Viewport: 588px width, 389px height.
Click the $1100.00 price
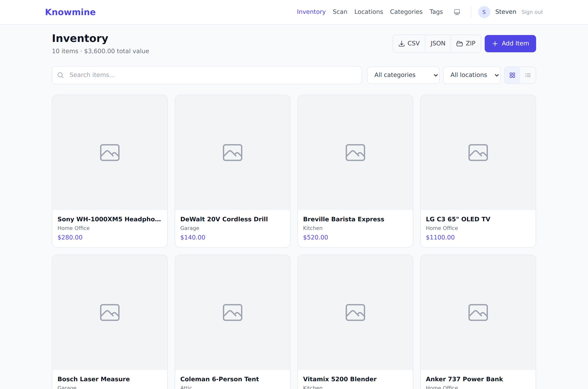[x=440, y=238]
